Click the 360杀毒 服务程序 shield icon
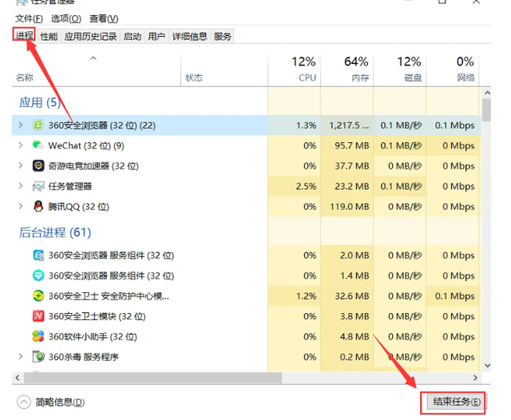 (38, 357)
